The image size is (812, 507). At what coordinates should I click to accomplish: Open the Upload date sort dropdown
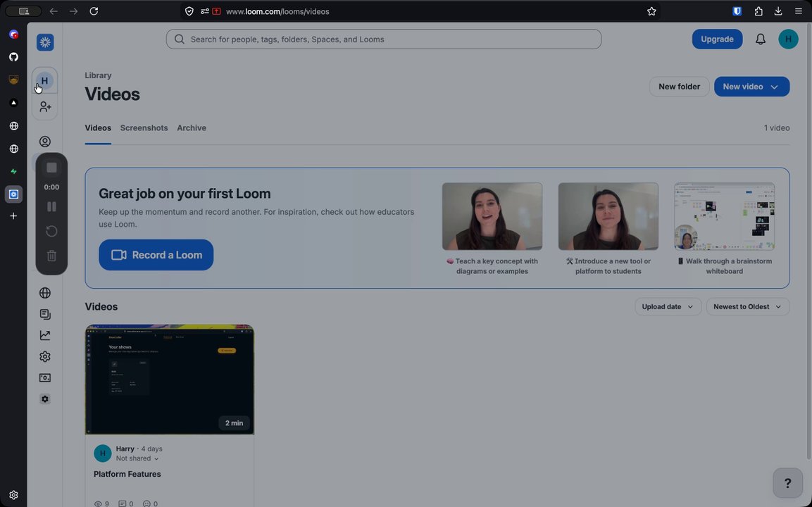(x=668, y=306)
